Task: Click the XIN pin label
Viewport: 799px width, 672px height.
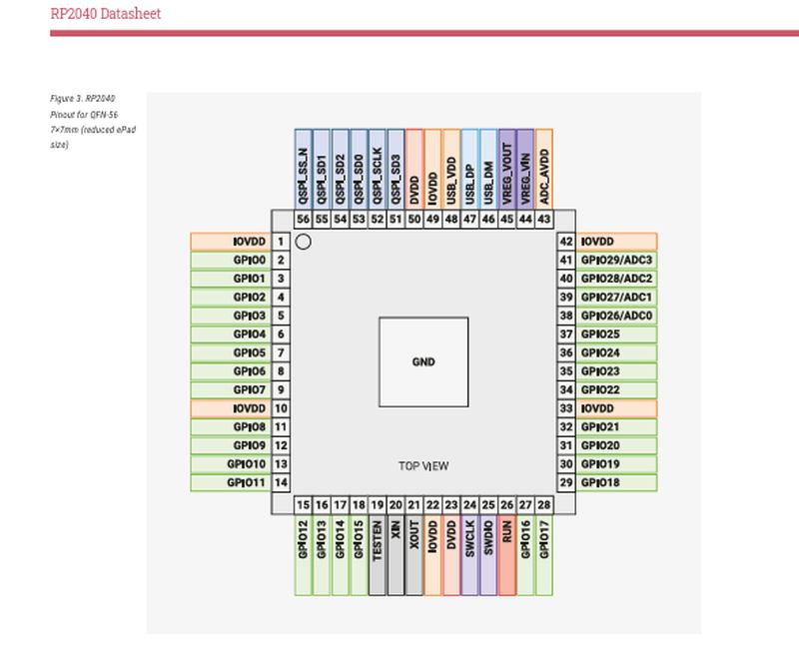Action: pyautogui.click(x=396, y=555)
